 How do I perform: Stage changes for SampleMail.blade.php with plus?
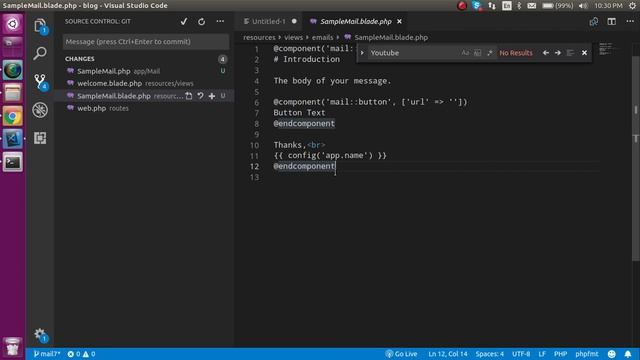pyautogui.click(x=212, y=96)
